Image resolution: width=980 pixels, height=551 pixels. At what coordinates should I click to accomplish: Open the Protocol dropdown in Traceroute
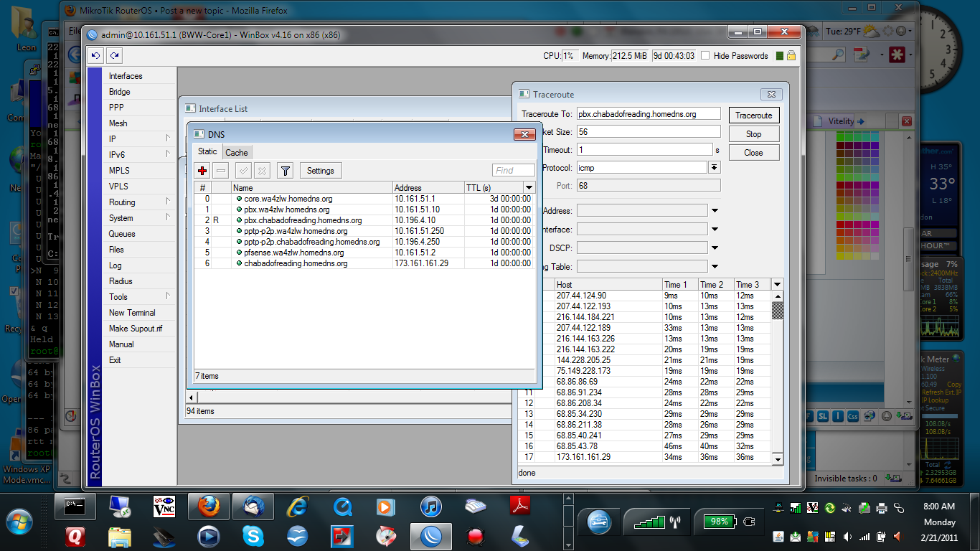coord(714,167)
